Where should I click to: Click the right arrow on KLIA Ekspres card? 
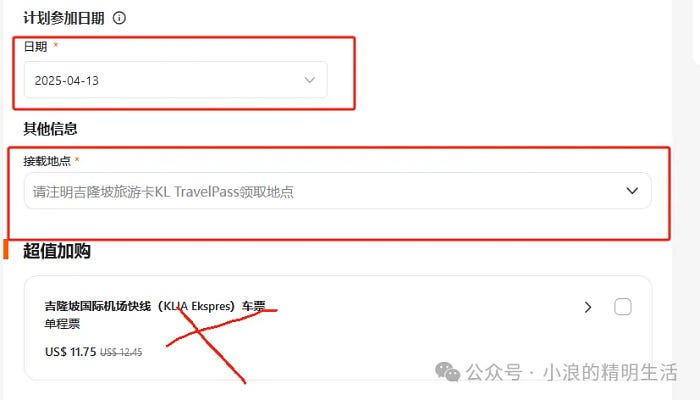pos(588,307)
